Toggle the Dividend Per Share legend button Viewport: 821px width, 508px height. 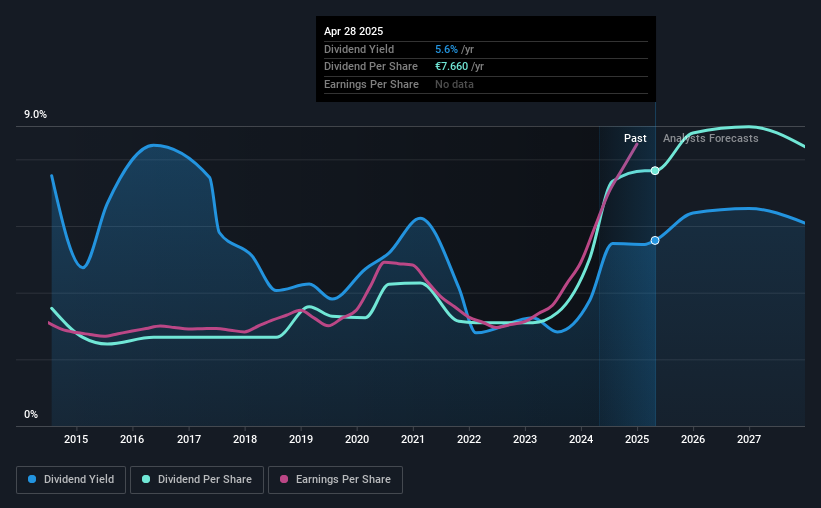[197, 480]
